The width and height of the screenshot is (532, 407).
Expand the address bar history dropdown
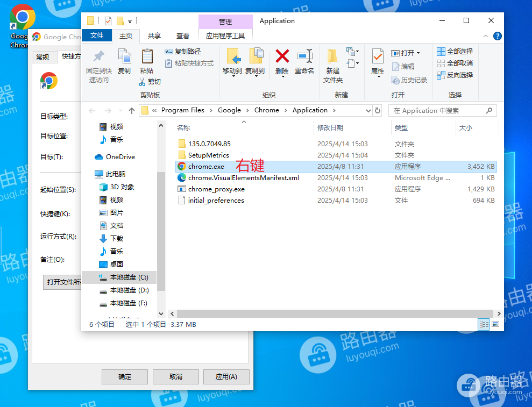368,111
